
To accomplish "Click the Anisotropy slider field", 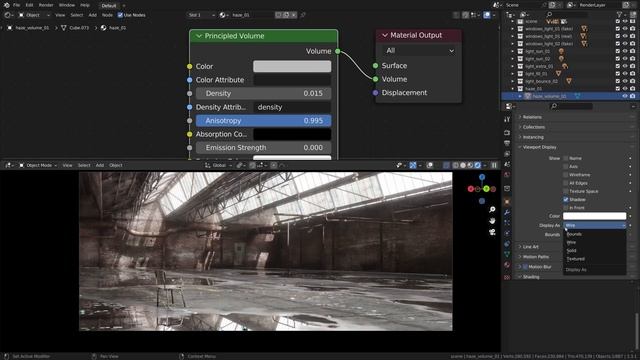I will tap(263, 121).
